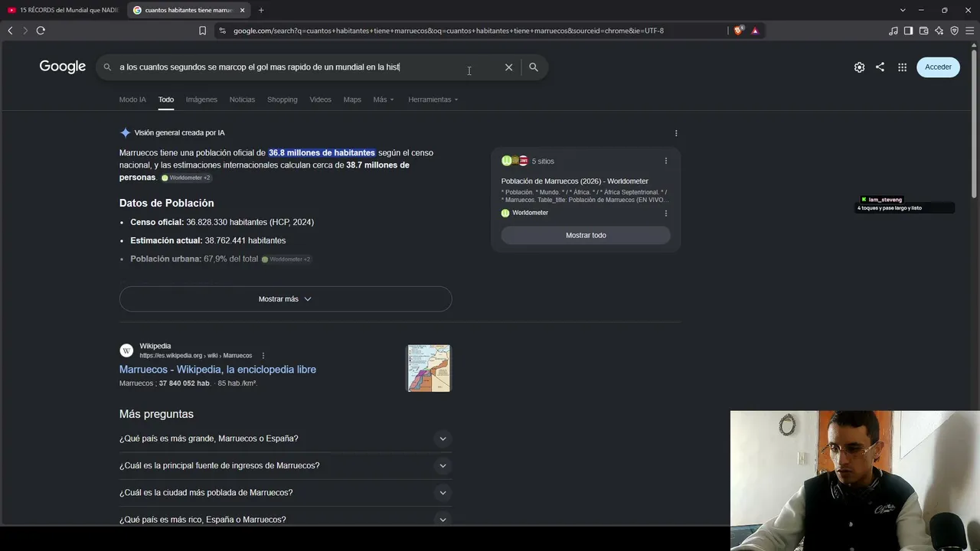Open Brave Rewards triangle icon
The height and width of the screenshot is (551, 980).
tap(755, 31)
